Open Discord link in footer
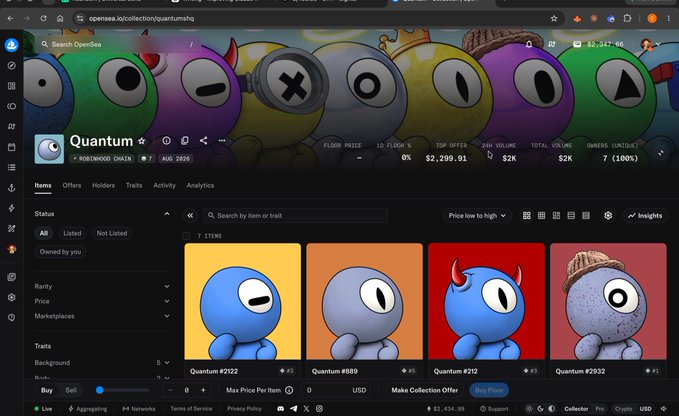 tap(281, 409)
